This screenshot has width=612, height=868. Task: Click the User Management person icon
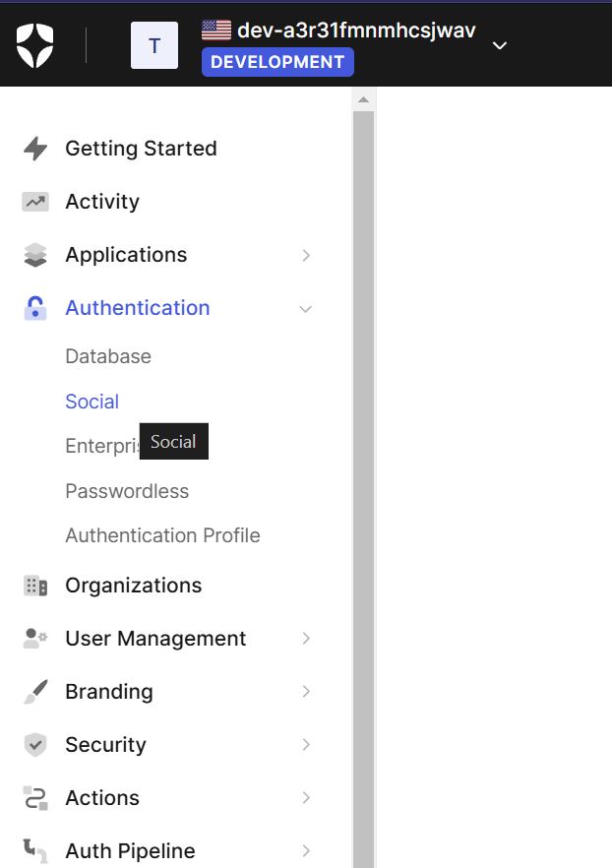pyautogui.click(x=35, y=639)
